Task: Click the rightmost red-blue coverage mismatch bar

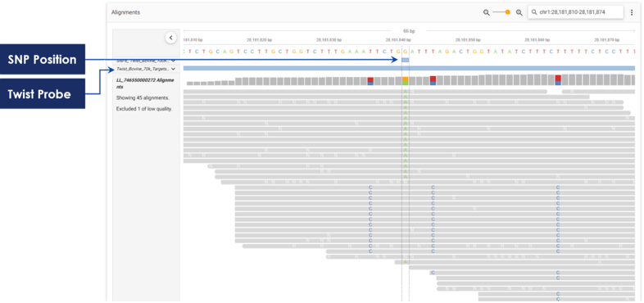Action: (558, 80)
